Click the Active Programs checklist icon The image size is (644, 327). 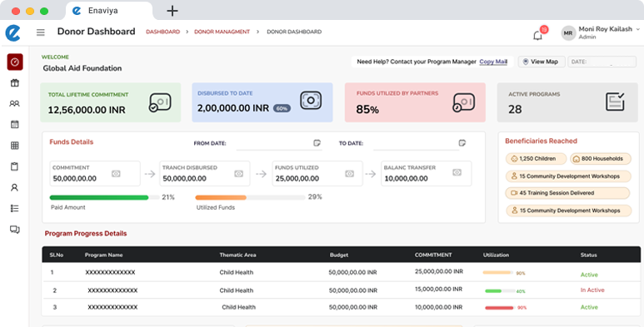pos(615,102)
